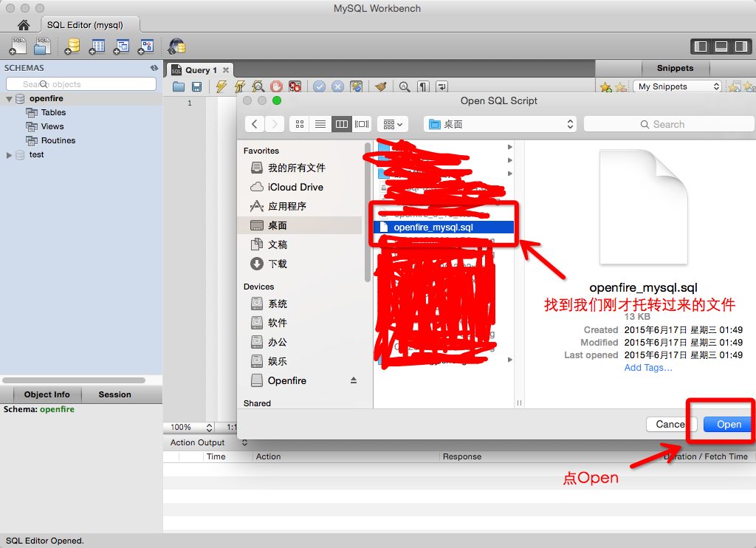This screenshot has height=548, width=756.
Task: Open the Session tab
Action: pos(114,394)
